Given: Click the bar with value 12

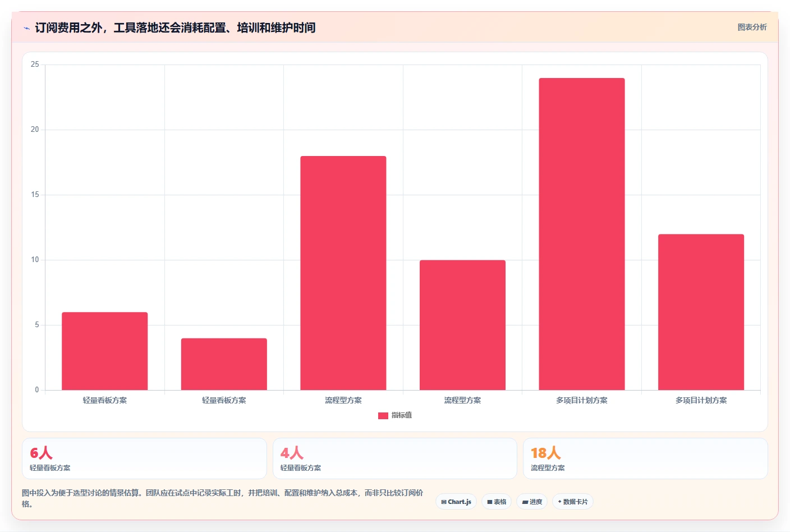Looking at the screenshot, I should tap(701, 312).
